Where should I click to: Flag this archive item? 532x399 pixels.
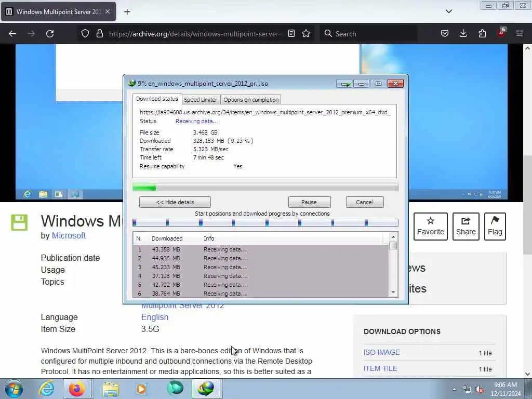[495, 227]
